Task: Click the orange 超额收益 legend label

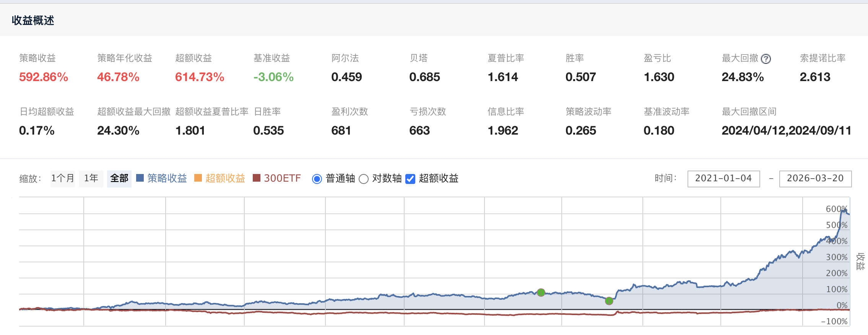Action: click(x=225, y=179)
